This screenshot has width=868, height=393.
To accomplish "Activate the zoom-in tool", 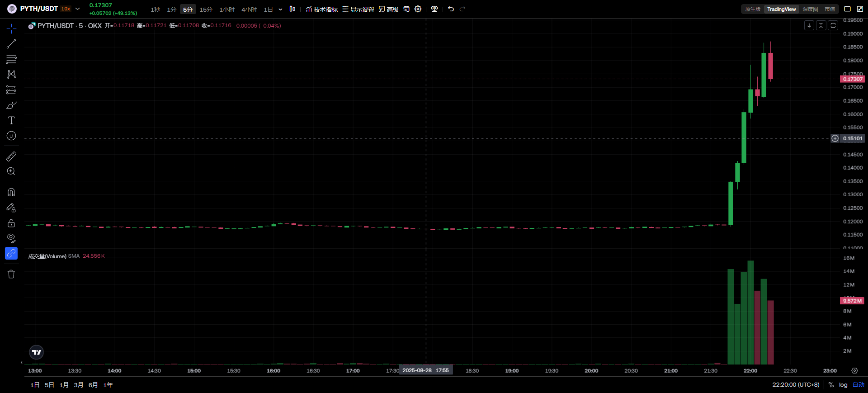I will click(x=11, y=171).
